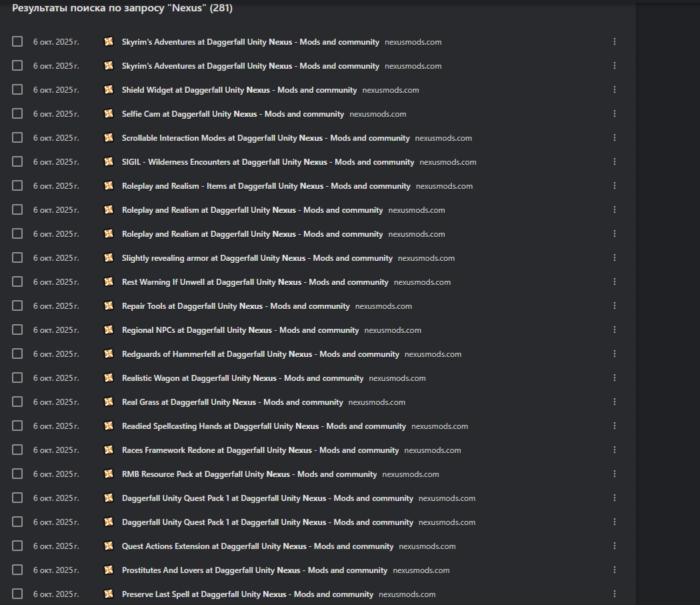
Task: Open the Rest Warning If Unwell page link
Action: (255, 282)
